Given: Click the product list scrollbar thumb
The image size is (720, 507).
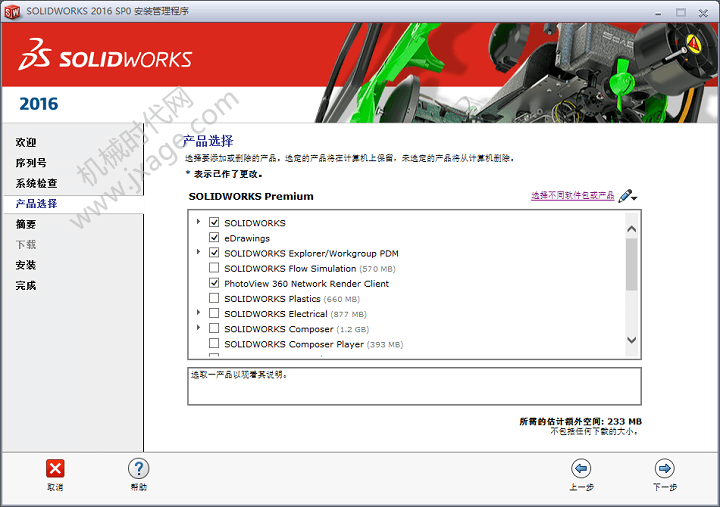Looking at the screenshot, I should [x=632, y=265].
